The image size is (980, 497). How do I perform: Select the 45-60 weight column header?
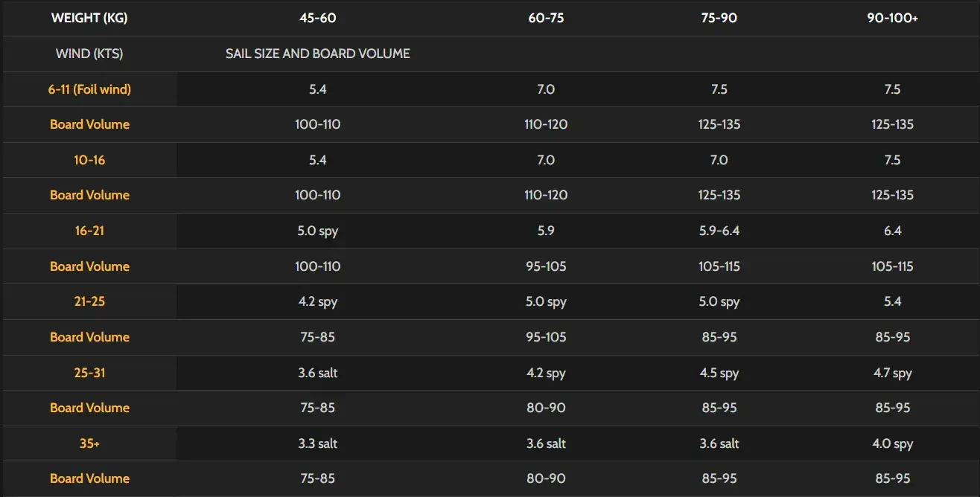(x=318, y=18)
